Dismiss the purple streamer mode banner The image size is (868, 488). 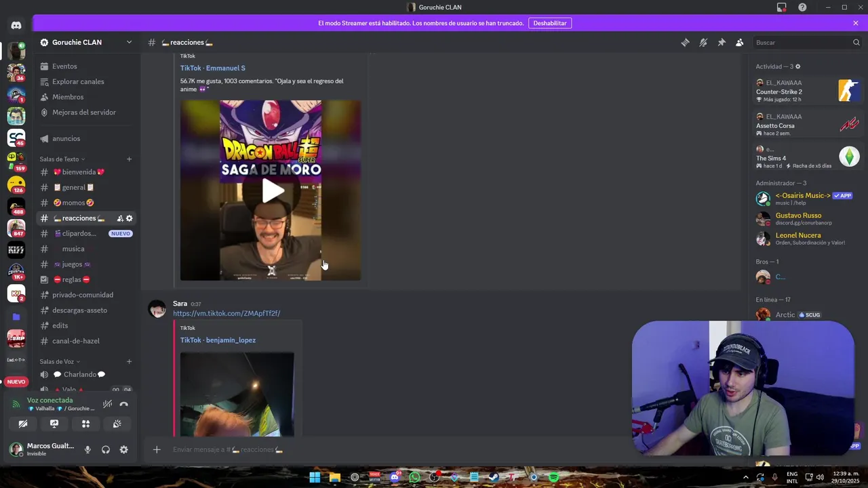(x=856, y=23)
